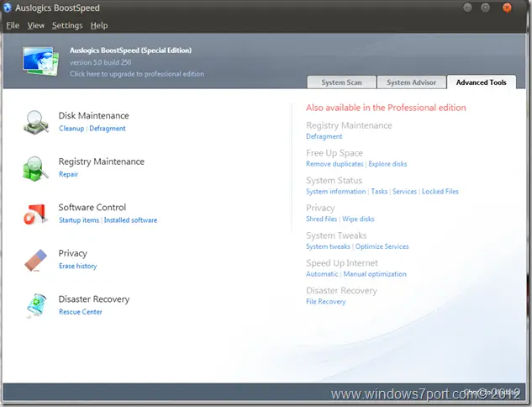Open the View menu
The height and width of the screenshot is (407, 532).
[x=35, y=25]
